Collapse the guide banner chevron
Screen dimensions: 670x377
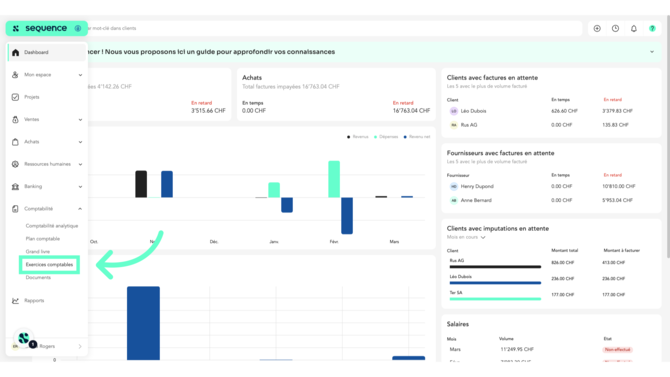[652, 52]
